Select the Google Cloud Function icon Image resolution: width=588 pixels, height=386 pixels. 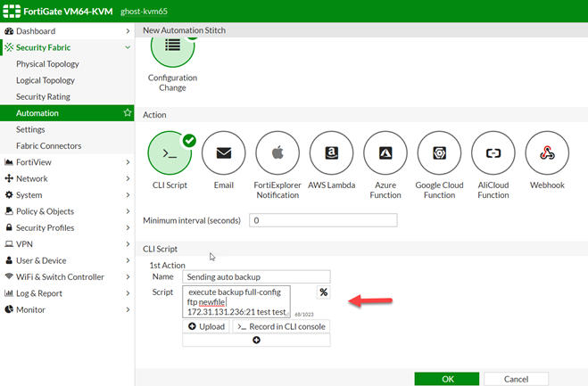[x=440, y=153]
